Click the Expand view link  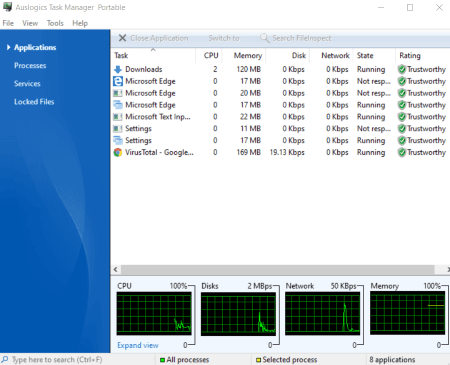[138, 345]
